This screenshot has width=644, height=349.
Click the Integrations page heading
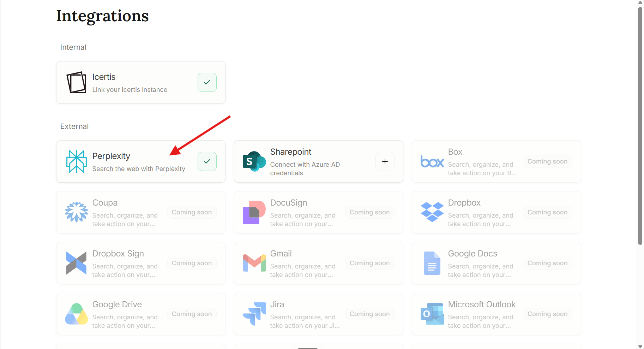pyautogui.click(x=102, y=16)
